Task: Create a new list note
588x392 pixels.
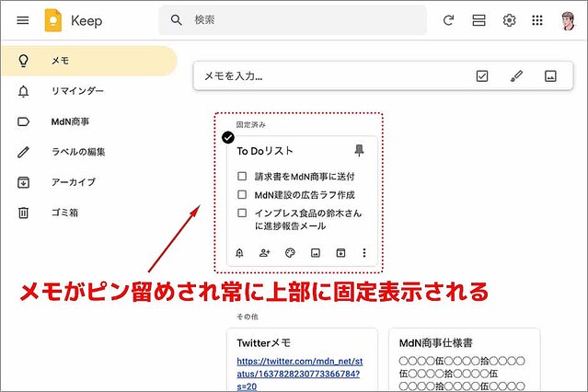Action: (482, 76)
